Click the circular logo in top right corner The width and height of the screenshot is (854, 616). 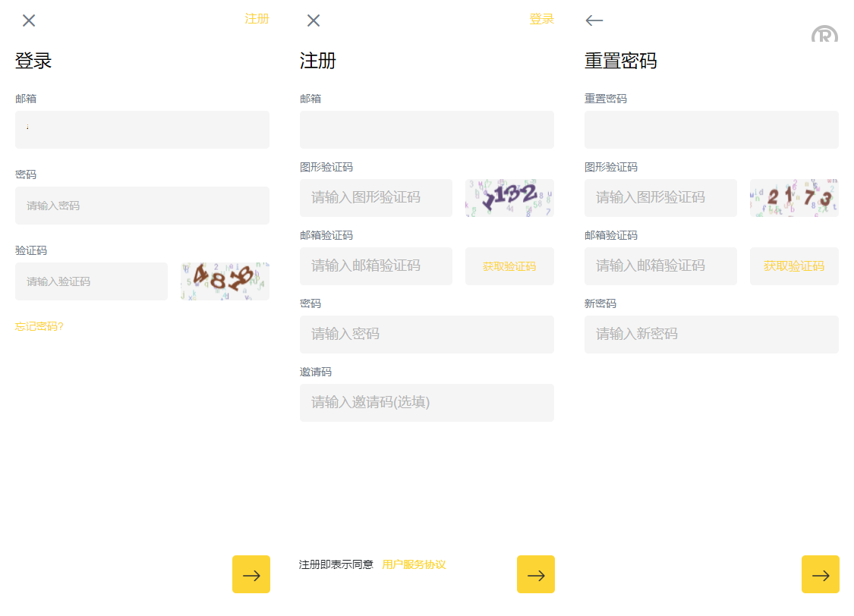coord(824,34)
